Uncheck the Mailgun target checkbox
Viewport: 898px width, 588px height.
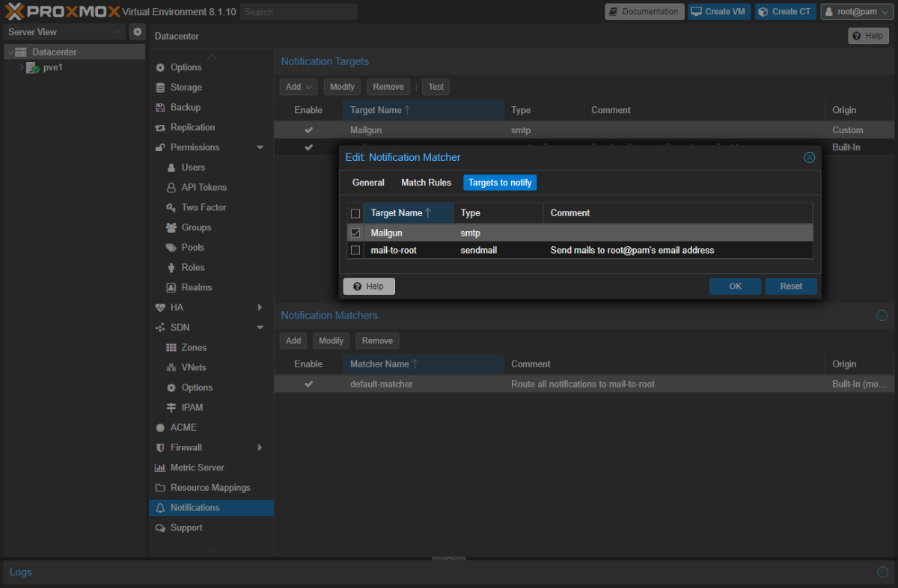coord(355,233)
